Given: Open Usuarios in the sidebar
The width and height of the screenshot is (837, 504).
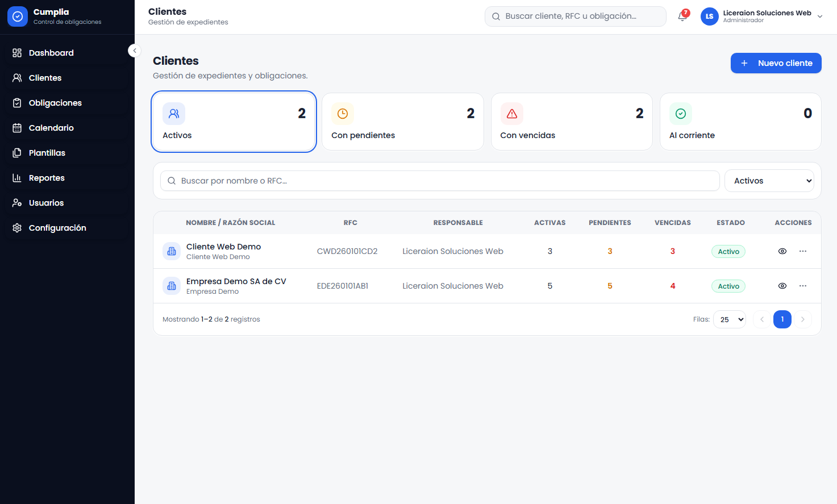Looking at the screenshot, I should (x=67, y=203).
